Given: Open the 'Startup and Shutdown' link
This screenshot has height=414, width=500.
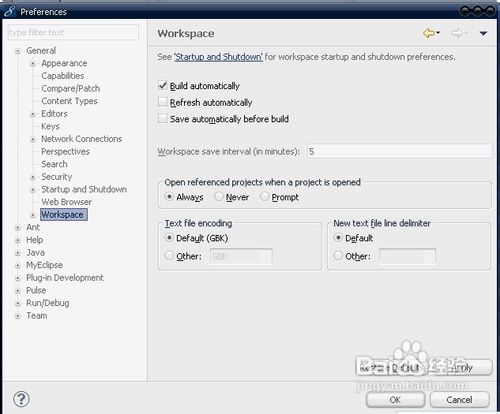Looking at the screenshot, I should coord(219,57).
